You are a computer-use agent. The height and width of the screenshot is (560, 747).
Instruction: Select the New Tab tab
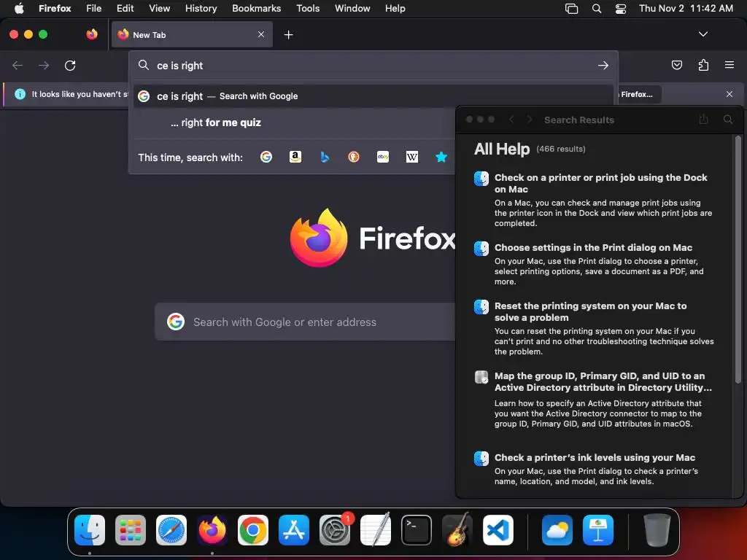click(x=192, y=34)
